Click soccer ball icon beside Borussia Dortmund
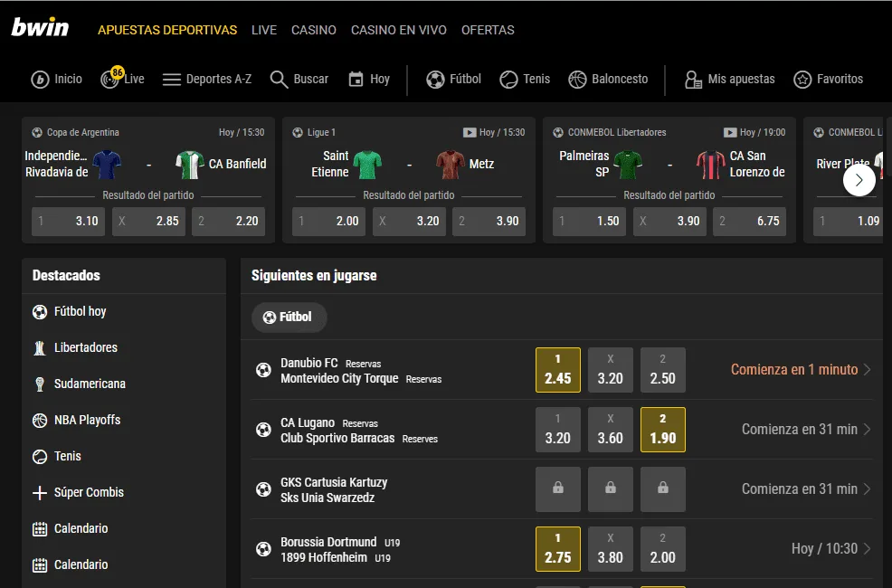Screen dimensions: 892x588 263,549
